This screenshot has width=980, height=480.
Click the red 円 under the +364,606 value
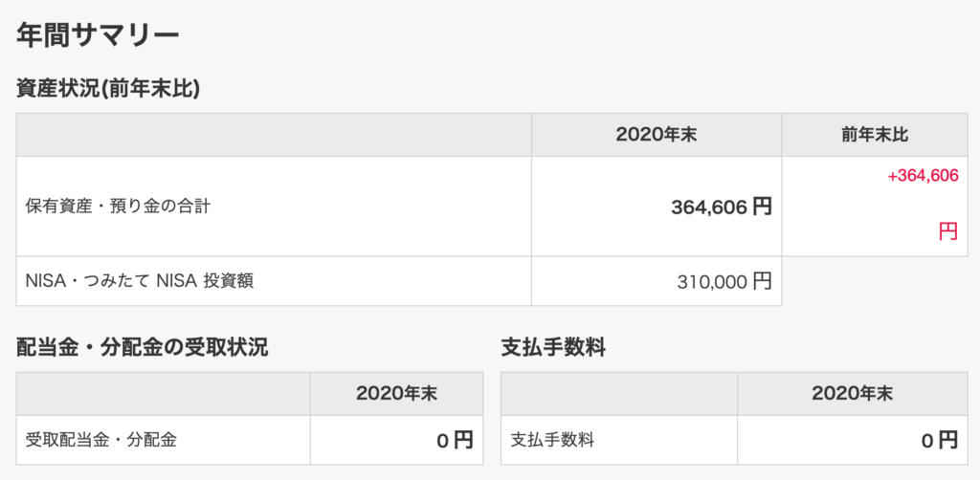948,231
